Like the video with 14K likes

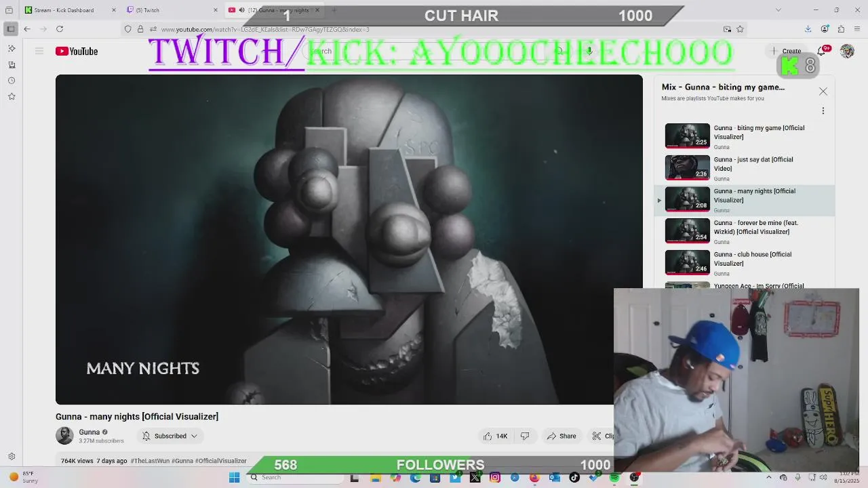(495, 436)
